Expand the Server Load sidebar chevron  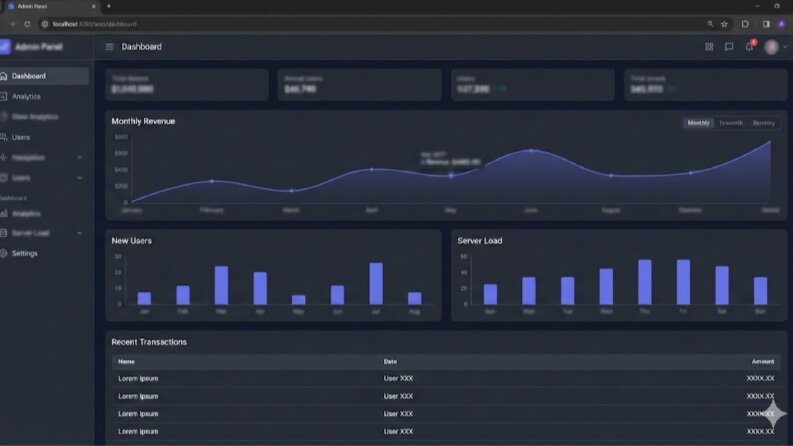pyautogui.click(x=79, y=233)
